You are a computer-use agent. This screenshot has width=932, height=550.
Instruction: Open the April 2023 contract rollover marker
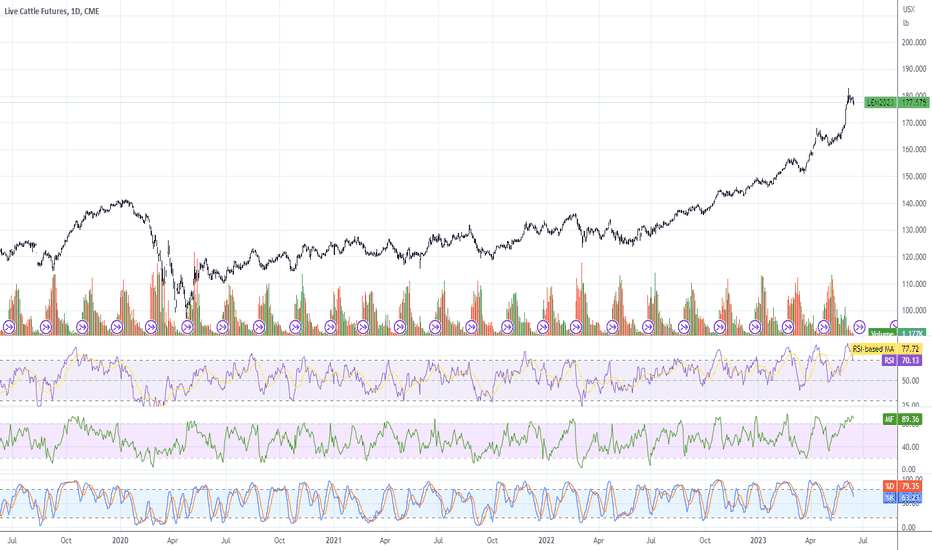click(823, 326)
